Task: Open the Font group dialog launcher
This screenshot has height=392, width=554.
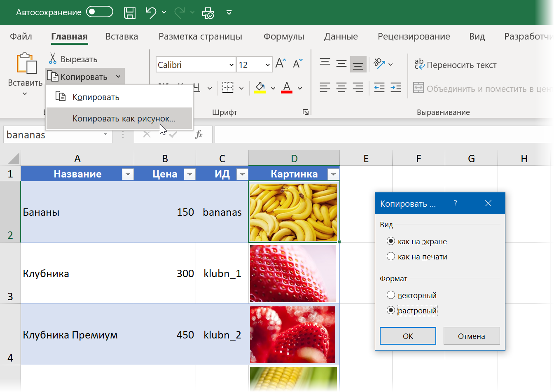Action: click(306, 112)
